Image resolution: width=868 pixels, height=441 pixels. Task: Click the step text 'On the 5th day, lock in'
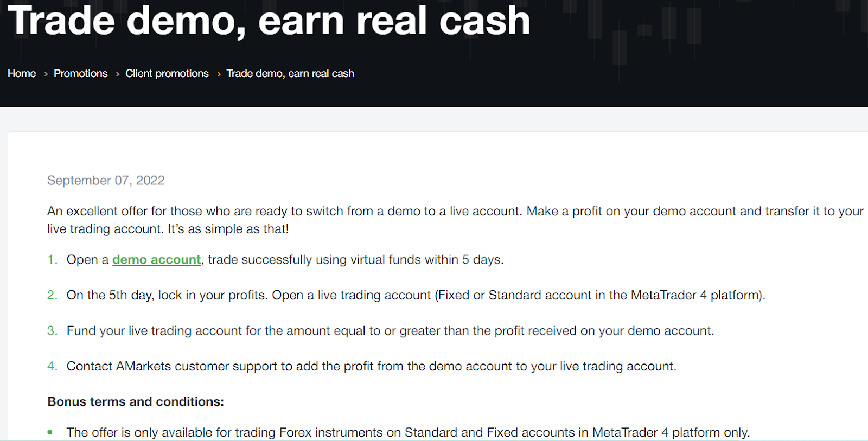click(416, 295)
